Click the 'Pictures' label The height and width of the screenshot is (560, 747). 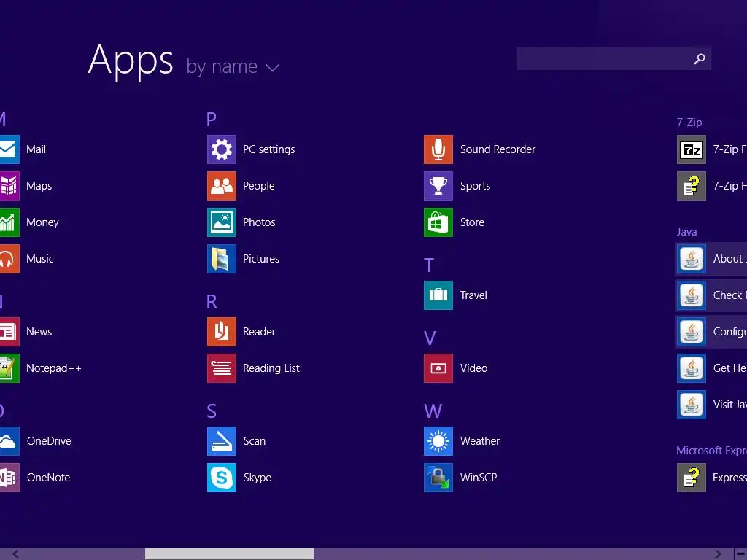(261, 259)
